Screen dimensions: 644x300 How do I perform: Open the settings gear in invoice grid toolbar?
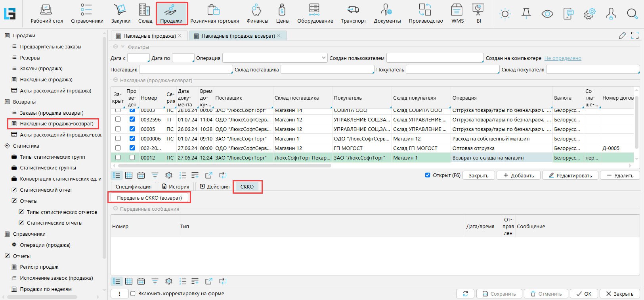click(x=169, y=175)
